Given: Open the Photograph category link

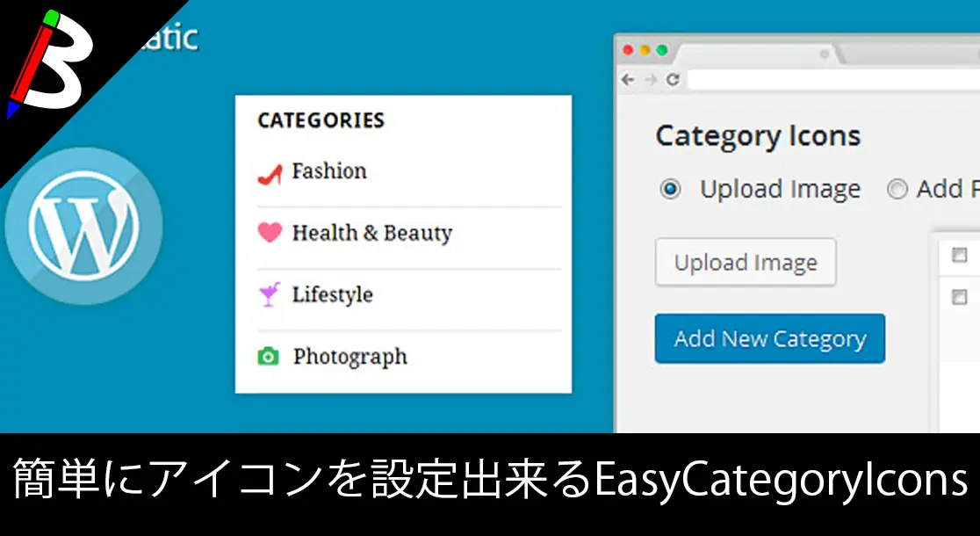Looking at the screenshot, I should [x=350, y=357].
